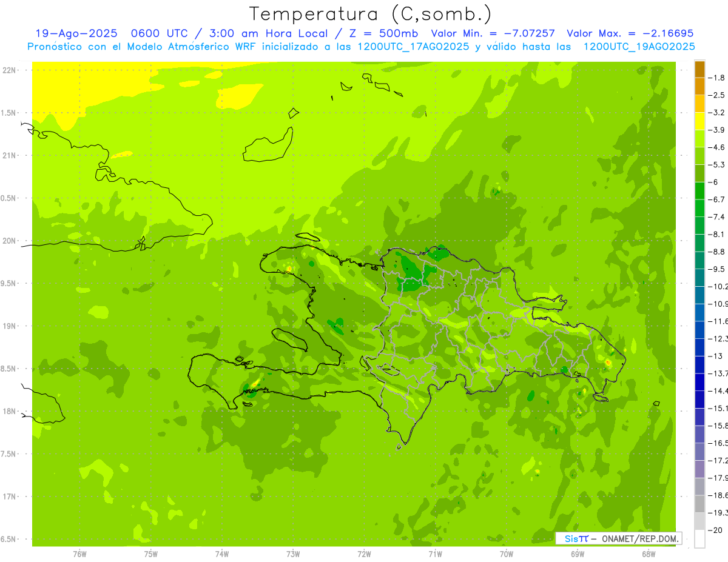The height and width of the screenshot is (562, 728).
Task: Click the "-8.1" color scale value
Action: pyautogui.click(x=716, y=234)
